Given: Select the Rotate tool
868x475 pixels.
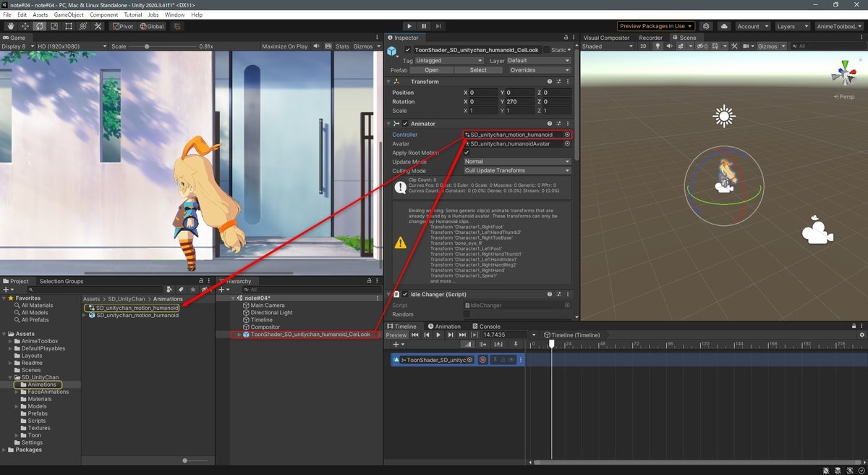Looking at the screenshot, I should pos(40,26).
